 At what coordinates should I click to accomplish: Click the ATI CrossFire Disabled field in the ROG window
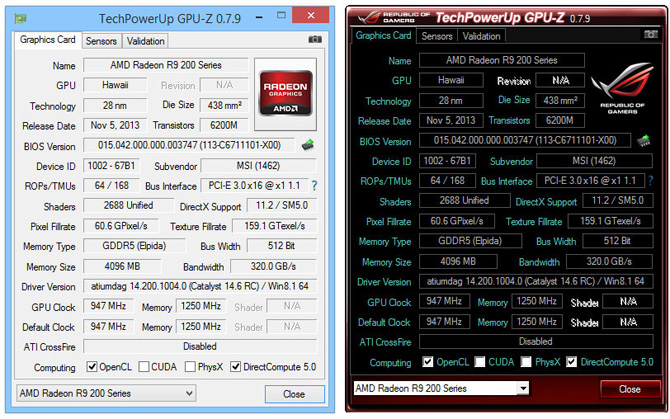[x=536, y=341]
